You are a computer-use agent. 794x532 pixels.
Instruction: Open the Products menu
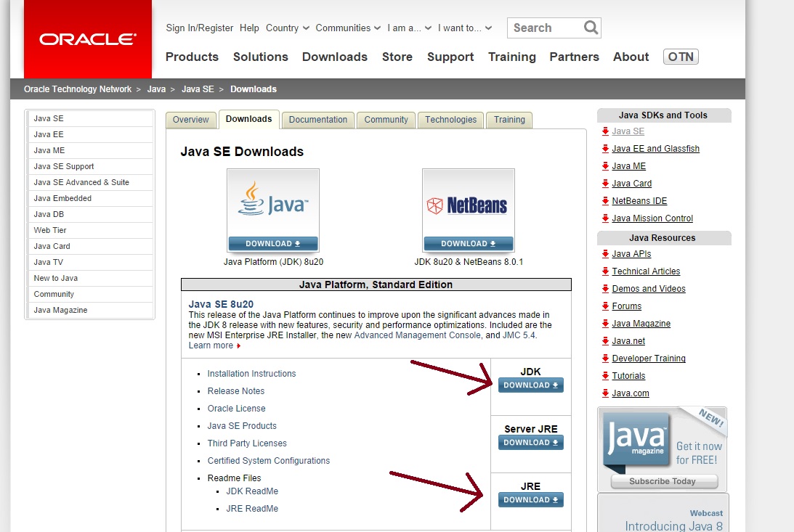coord(192,57)
